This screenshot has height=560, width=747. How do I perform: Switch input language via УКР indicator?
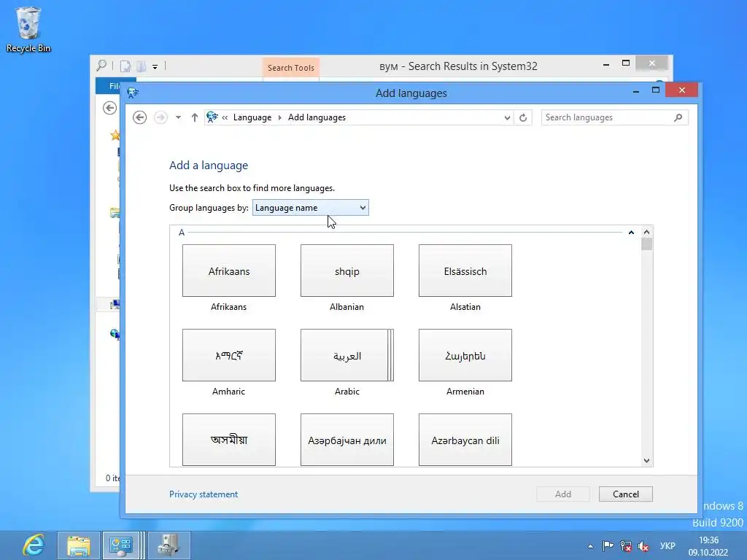667,546
